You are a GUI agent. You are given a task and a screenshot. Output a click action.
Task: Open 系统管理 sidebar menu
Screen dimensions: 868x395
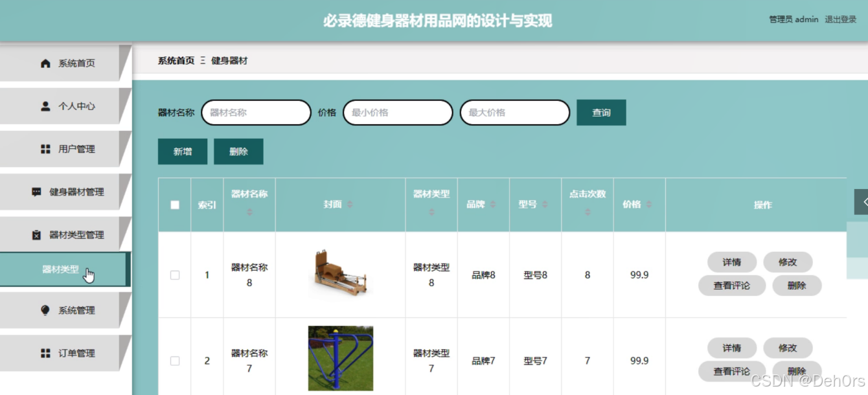click(65, 310)
